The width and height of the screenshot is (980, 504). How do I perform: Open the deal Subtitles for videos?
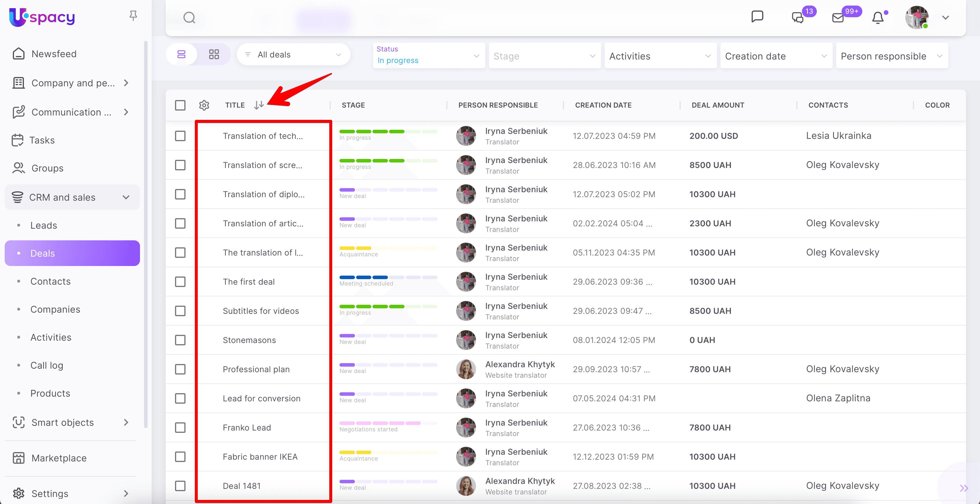coord(261,311)
